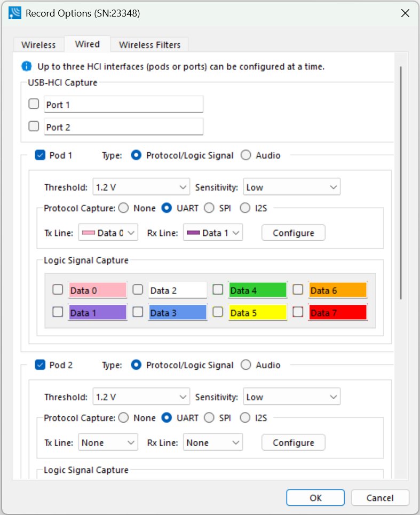Enable the USB-HCI Port 2 checkbox
This screenshot has height=515, width=420.
point(34,126)
